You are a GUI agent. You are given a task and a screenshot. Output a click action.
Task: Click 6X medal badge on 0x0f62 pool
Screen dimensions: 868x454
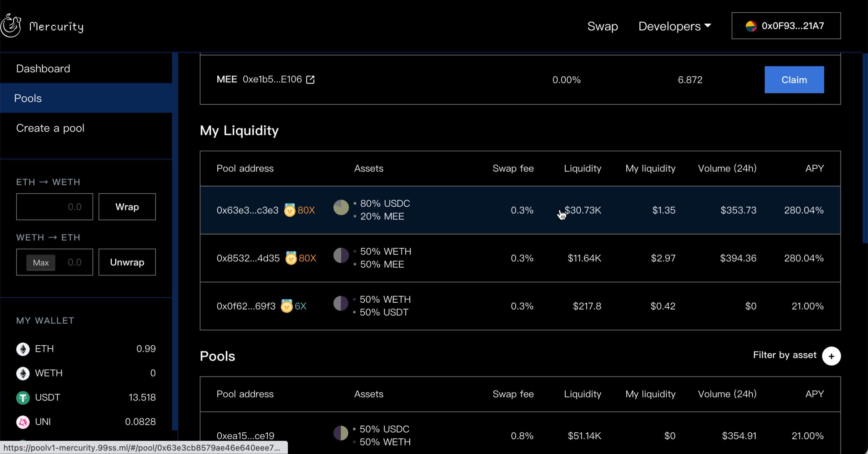pos(287,306)
